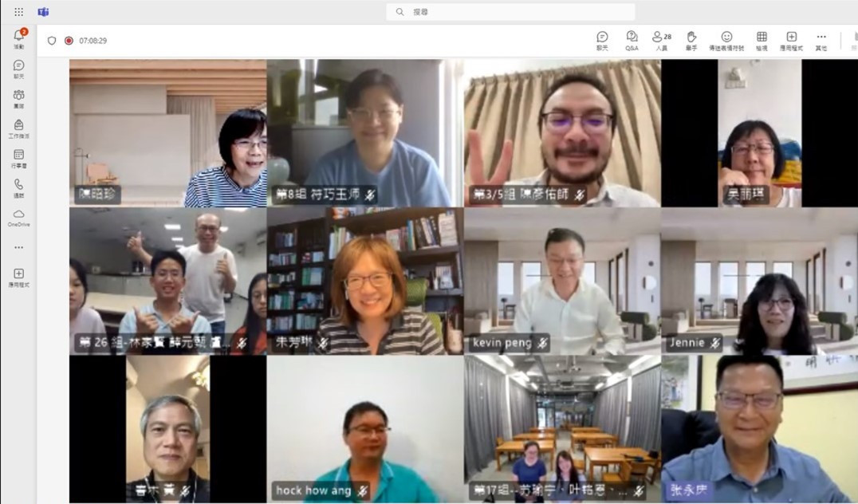This screenshot has height=504, width=858.
Task: Click the Apps plus button in left sidebar
Action: 18,278
